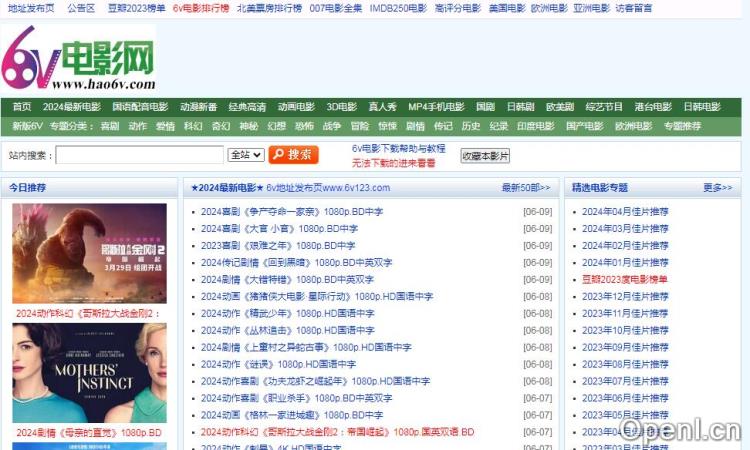
Task: Open the red 6v电影排行榜 link
Action: pyautogui.click(x=201, y=8)
